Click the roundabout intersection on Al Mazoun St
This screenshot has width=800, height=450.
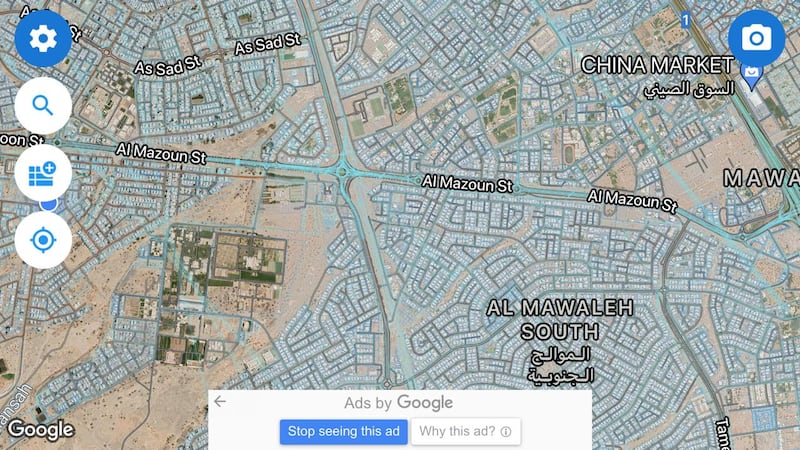(343, 172)
